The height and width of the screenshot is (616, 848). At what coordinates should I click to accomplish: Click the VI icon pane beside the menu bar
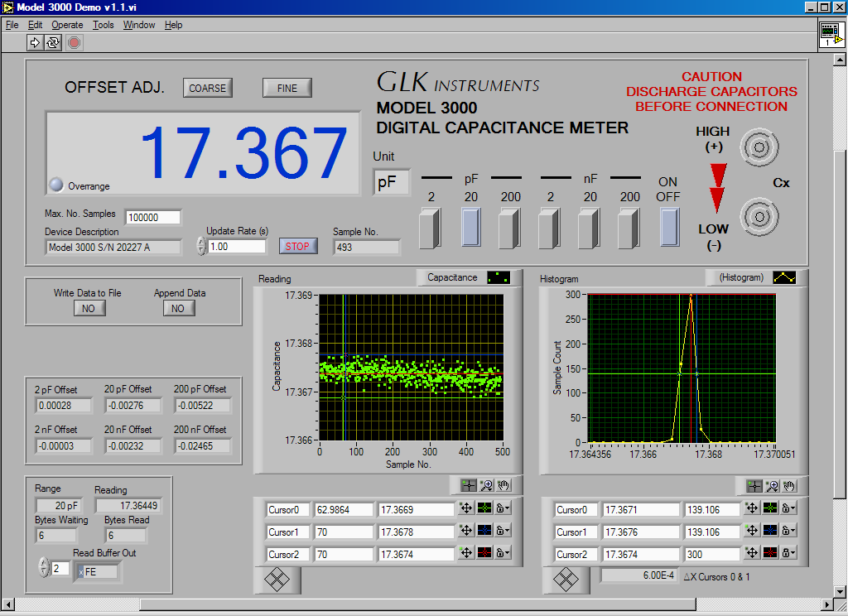point(831,35)
